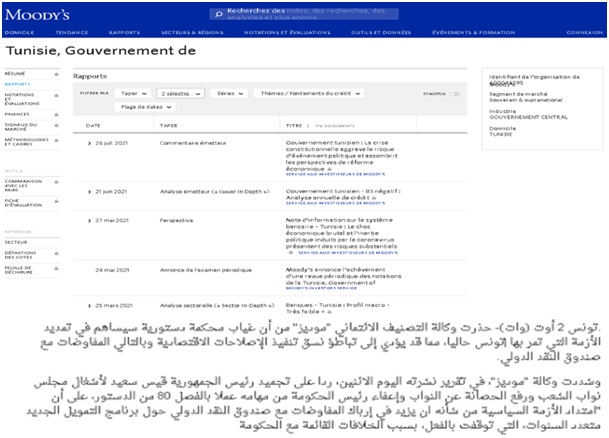Select Résumé in the left sidebar
This screenshot has height=438, width=609.
[x=15, y=74]
